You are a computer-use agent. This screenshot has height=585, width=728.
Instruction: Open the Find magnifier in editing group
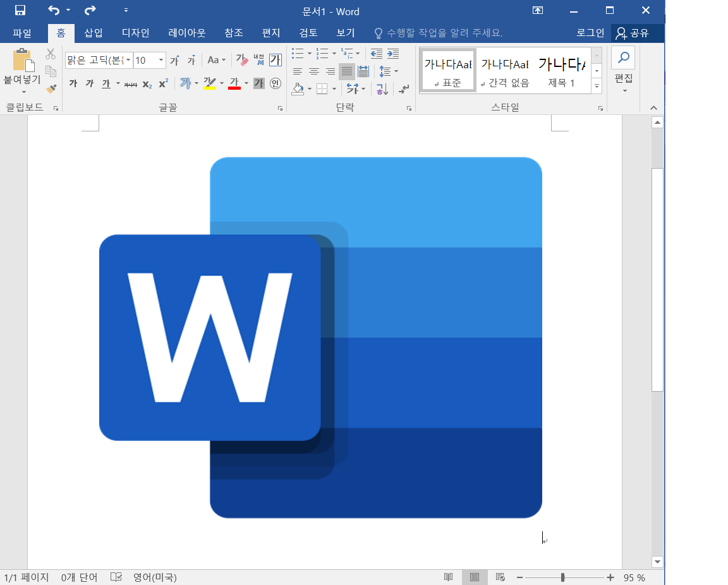coord(624,58)
